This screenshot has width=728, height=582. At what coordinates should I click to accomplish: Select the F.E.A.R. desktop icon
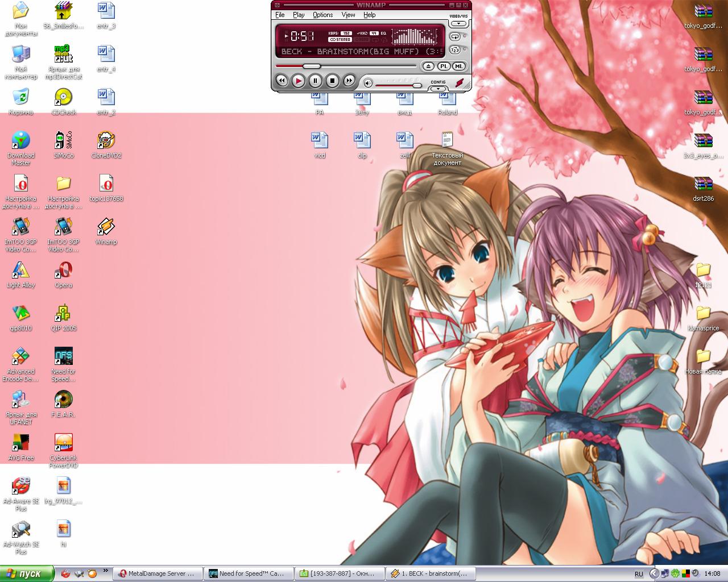[x=64, y=404]
